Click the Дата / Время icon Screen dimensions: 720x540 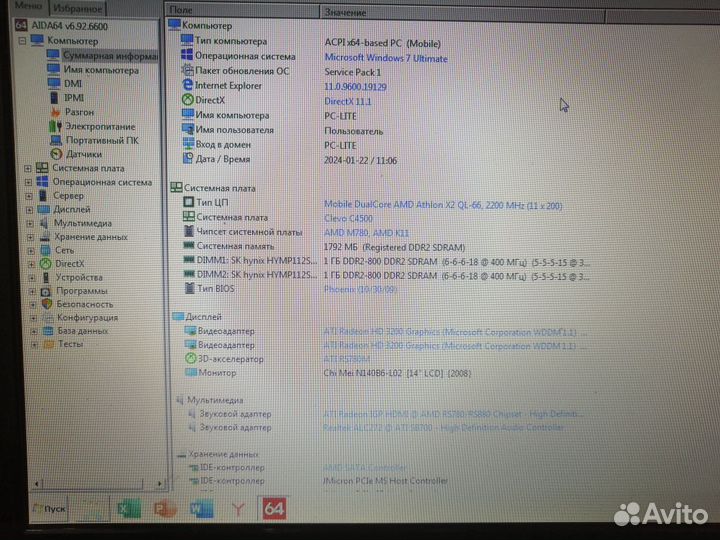[x=188, y=158]
